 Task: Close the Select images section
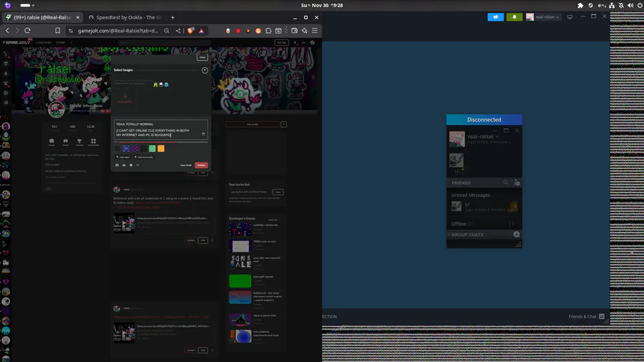click(x=205, y=70)
